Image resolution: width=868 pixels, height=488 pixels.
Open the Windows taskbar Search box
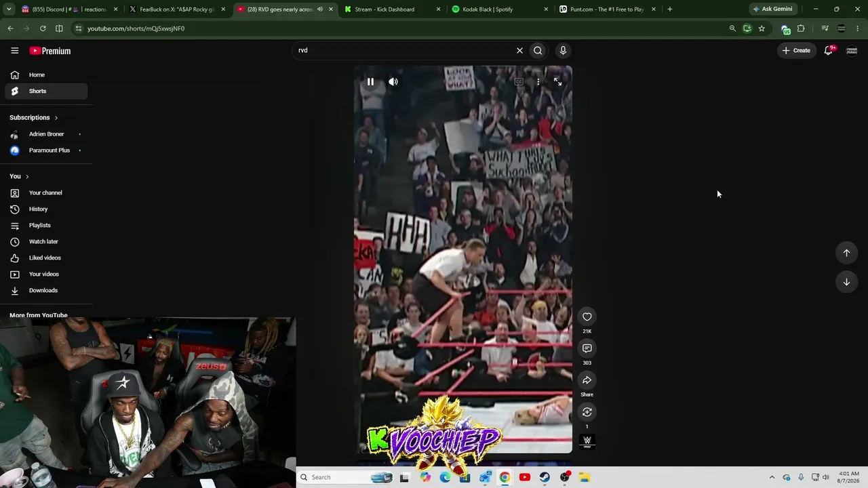click(x=345, y=477)
